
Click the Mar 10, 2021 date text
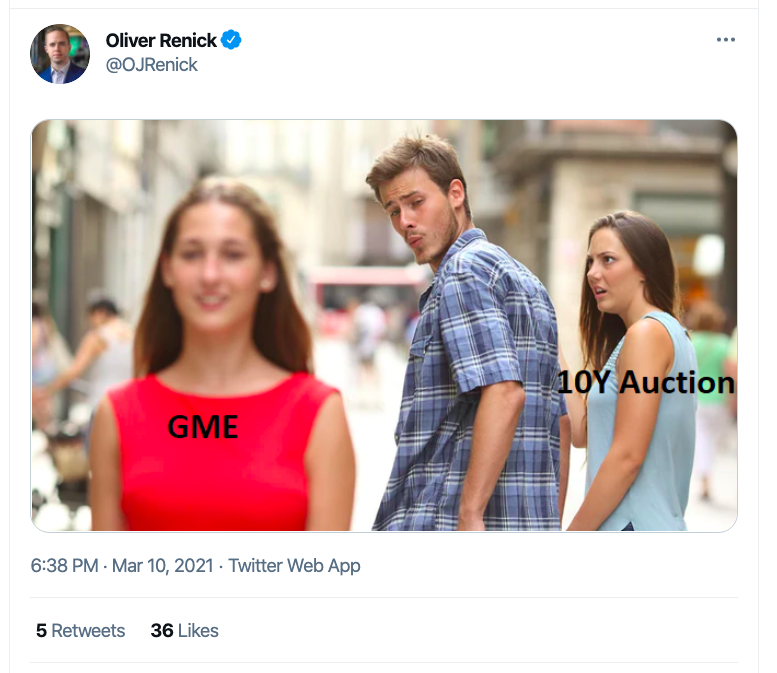(x=163, y=565)
